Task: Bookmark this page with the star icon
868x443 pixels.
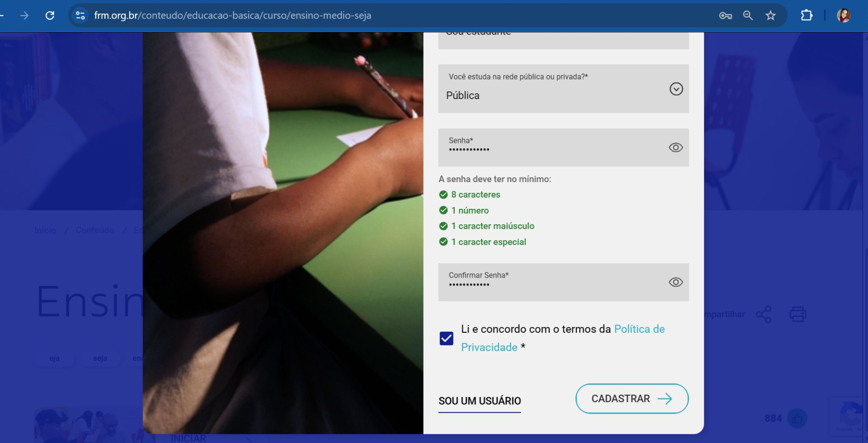Action: [x=770, y=15]
